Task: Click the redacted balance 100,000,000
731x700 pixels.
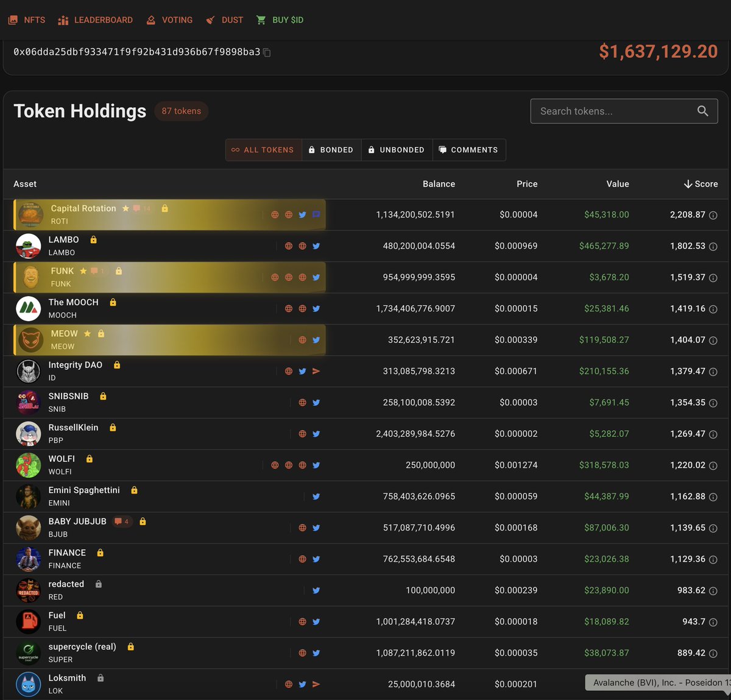Action: 430,590
